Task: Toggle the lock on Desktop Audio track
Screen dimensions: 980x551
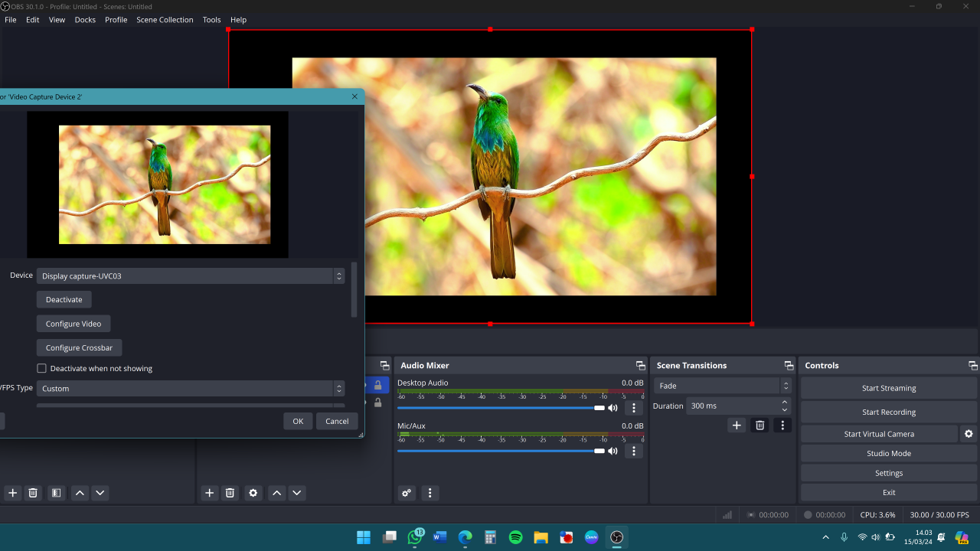Action: [x=377, y=384]
